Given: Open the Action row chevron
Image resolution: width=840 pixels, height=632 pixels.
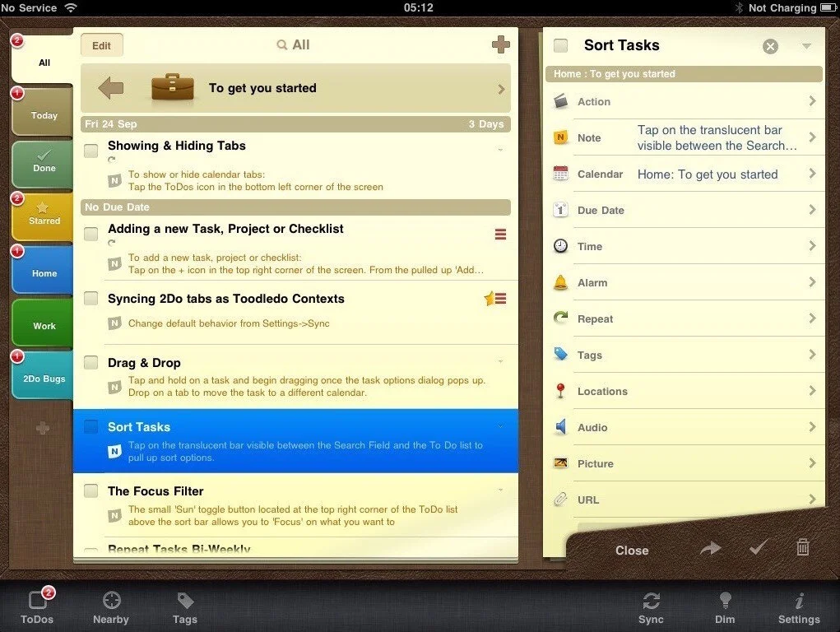Looking at the screenshot, I should [x=812, y=100].
